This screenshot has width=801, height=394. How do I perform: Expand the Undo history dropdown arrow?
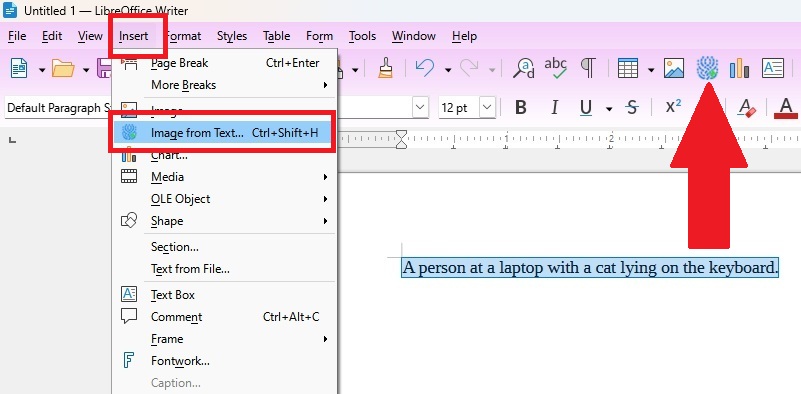448,69
